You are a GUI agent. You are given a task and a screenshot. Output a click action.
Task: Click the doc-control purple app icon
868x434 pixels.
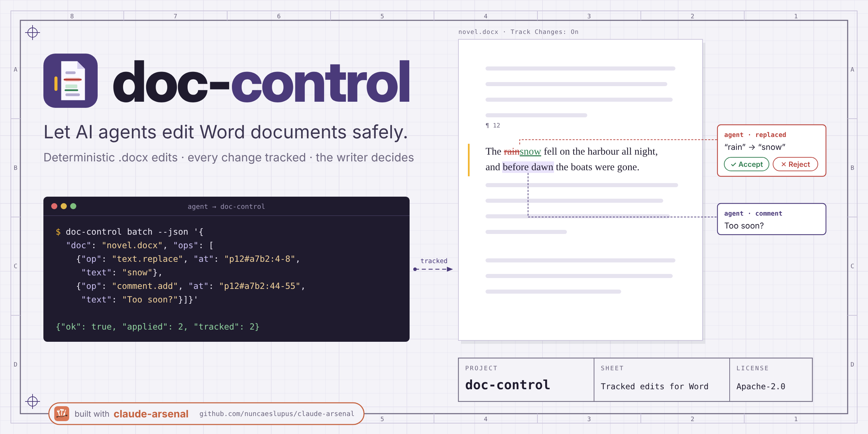pyautogui.click(x=71, y=81)
